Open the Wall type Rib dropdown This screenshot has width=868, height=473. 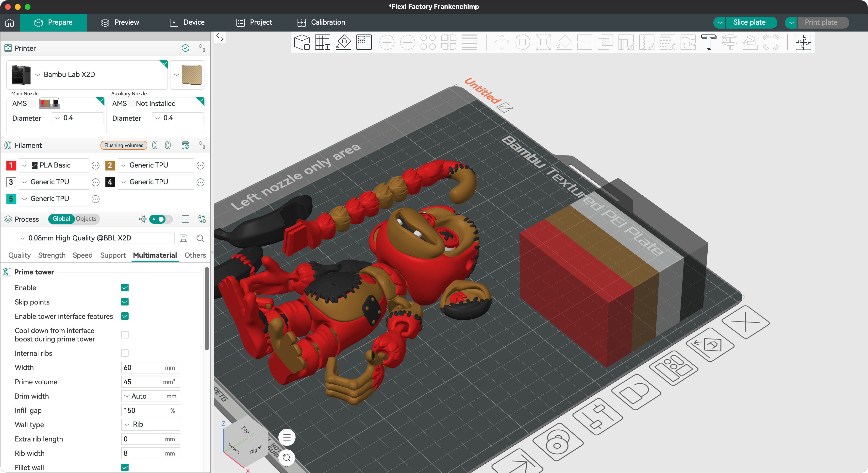coord(151,424)
